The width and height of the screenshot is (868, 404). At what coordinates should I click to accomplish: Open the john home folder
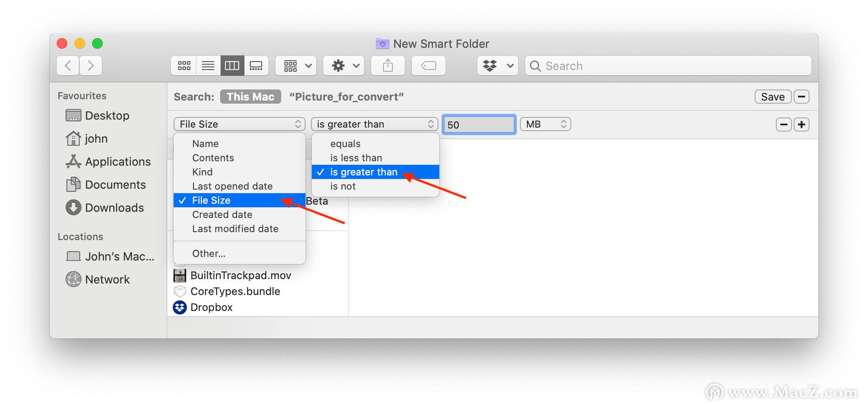click(x=96, y=138)
